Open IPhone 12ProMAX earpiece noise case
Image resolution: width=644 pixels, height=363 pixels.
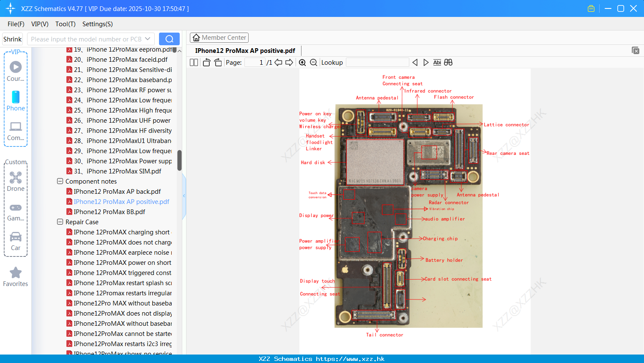click(119, 253)
